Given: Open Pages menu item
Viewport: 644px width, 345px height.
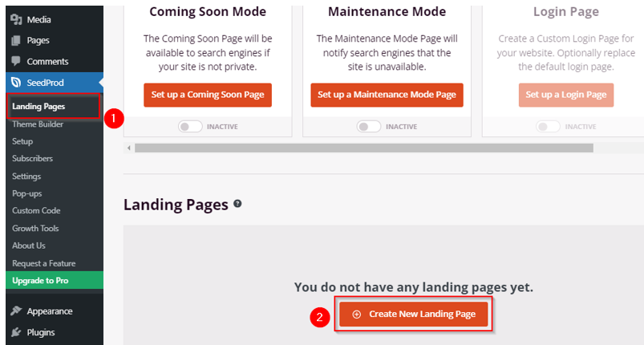Looking at the screenshot, I should (x=55, y=40).
